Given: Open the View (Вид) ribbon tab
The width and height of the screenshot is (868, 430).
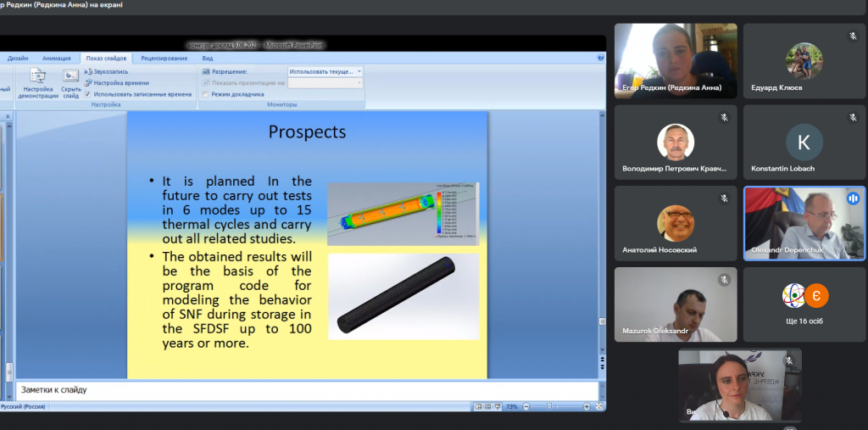Looking at the screenshot, I should click(207, 59).
